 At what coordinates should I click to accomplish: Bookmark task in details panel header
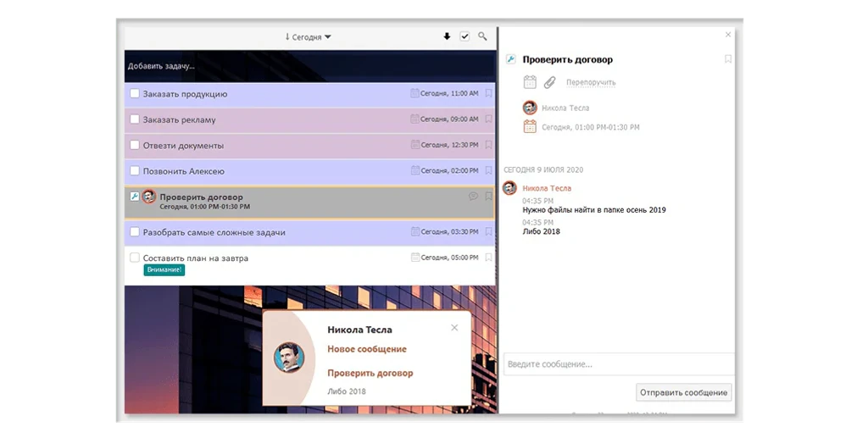tap(728, 59)
